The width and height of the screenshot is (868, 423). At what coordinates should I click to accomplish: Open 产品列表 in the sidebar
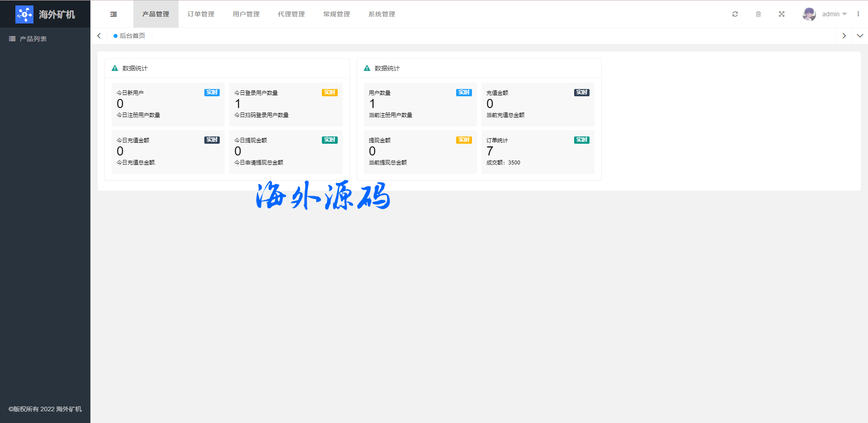point(33,39)
